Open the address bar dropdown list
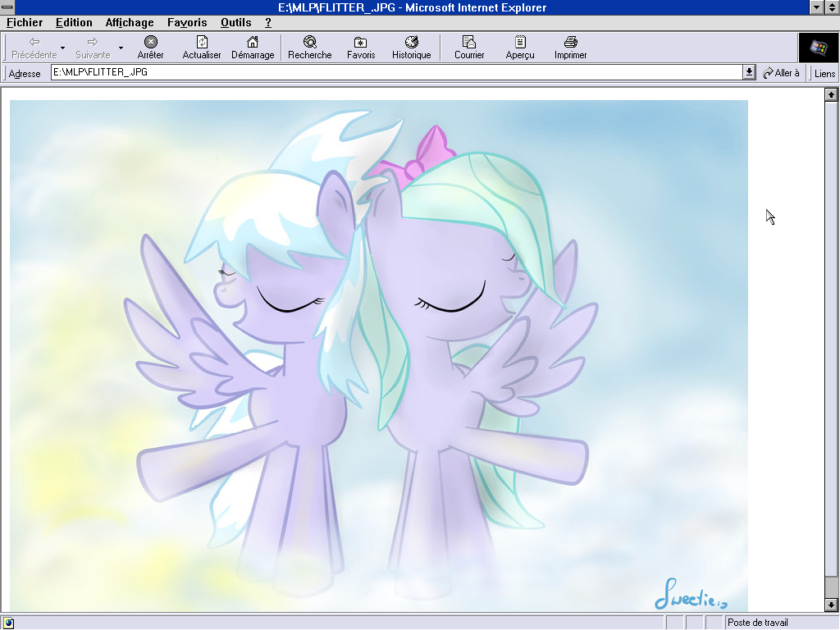 pos(749,72)
